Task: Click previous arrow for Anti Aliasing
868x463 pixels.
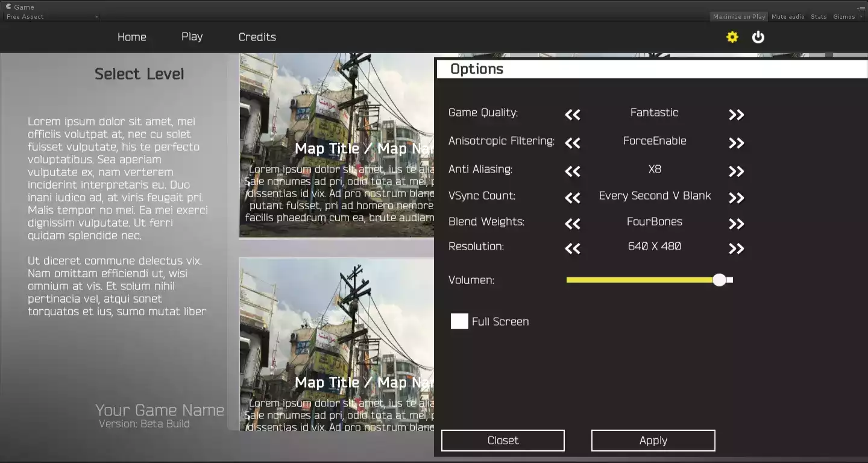Action: click(x=573, y=171)
